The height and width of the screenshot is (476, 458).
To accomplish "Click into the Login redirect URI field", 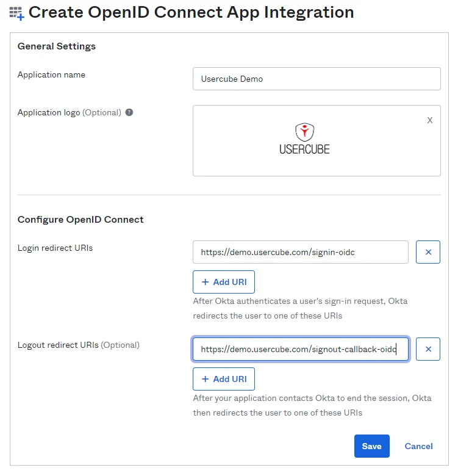I will pyautogui.click(x=301, y=252).
